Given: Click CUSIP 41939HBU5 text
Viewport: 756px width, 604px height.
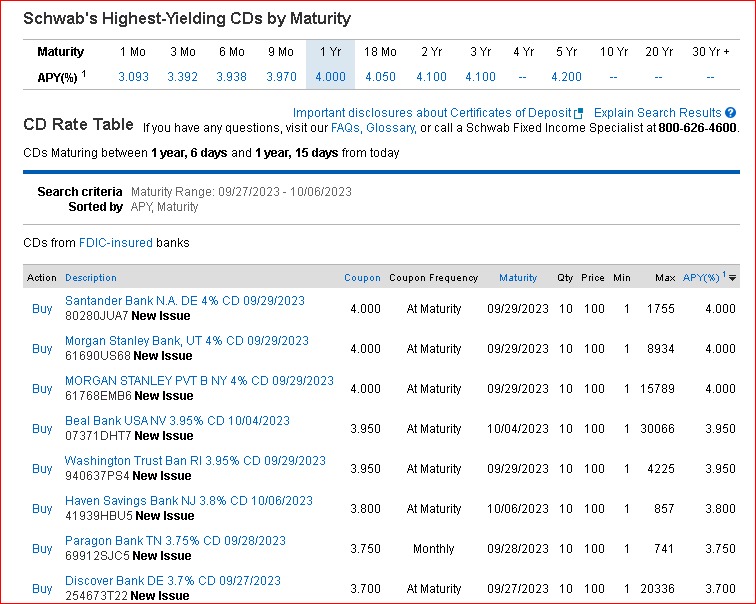Looking at the screenshot, I should coord(99,516).
